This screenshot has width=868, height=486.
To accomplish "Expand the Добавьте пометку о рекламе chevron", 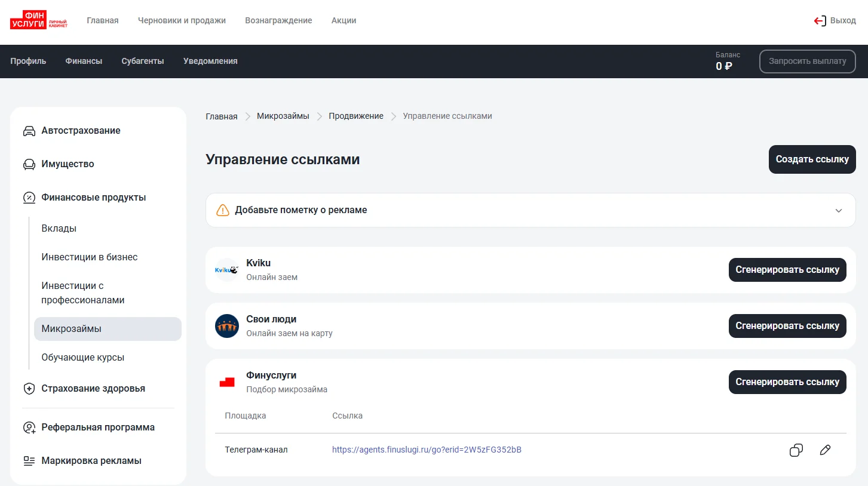I will [839, 211].
